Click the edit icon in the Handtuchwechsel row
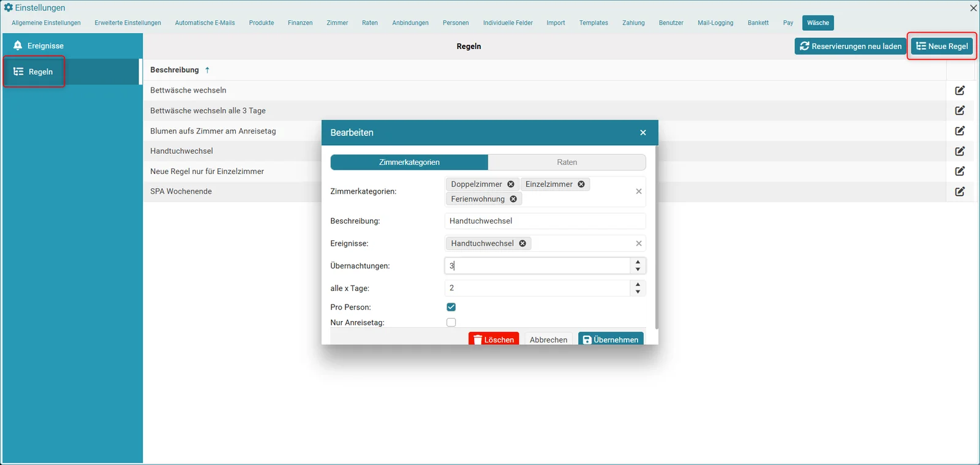980x465 pixels. click(960, 151)
